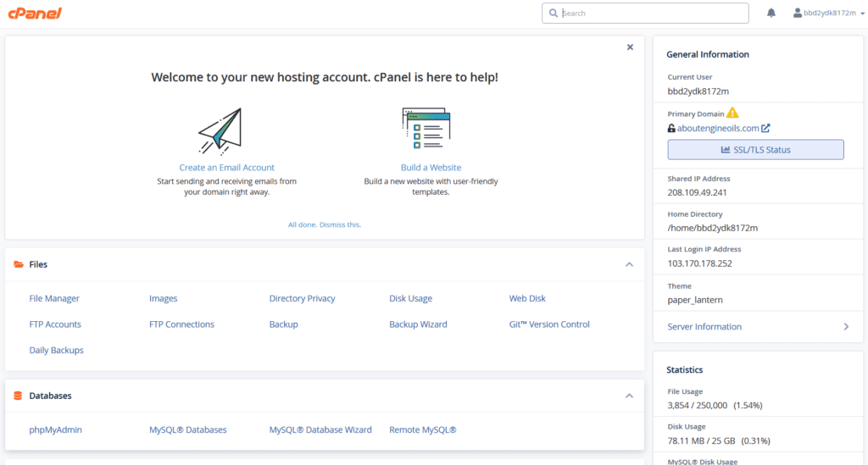The height and width of the screenshot is (465, 868).
Task: Open the notifications bell
Action: point(771,13)
